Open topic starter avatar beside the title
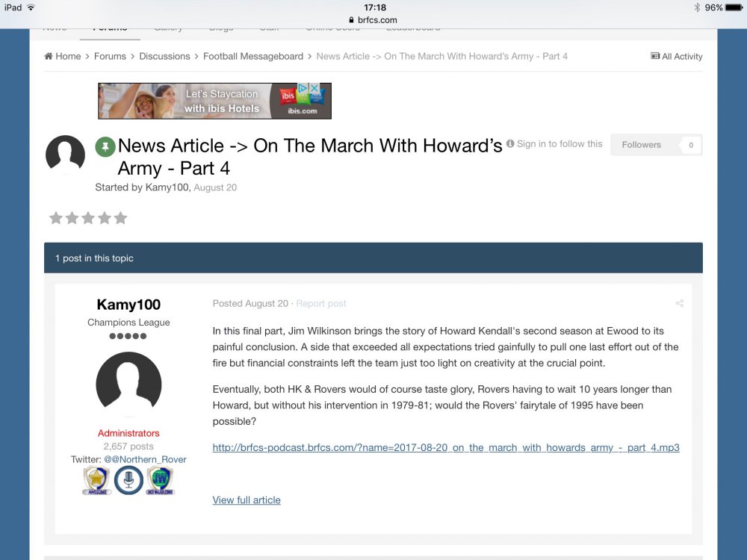The width and height of the screenshot is (747, 560). 65,155
